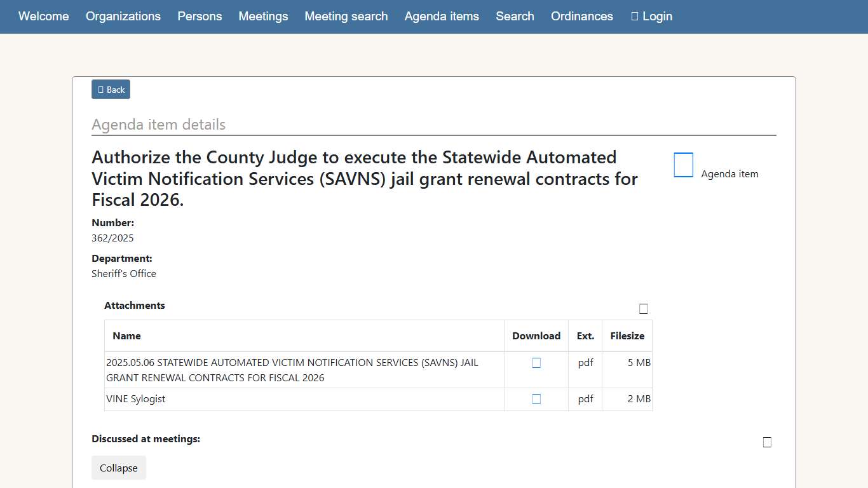868x488 pixels.
Task: Select Agenda items in the navigation bar
Action: pos(442,17)
